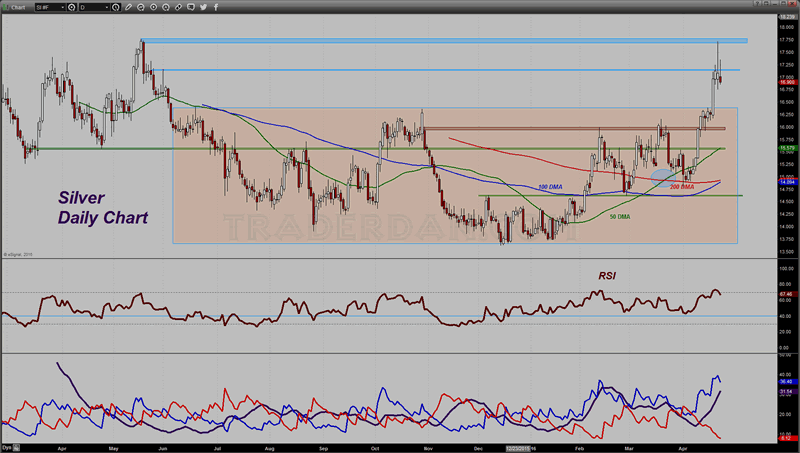Click the 200 DMA label on chart
The width and height of the screenshot is (800, 453).
[x=681, y=187]
